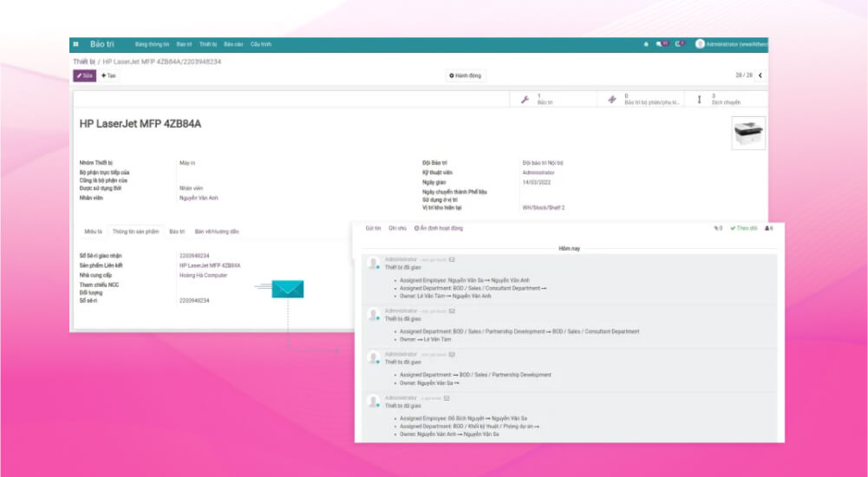
Task: Open the Bảng thông tin menu
Action: click(x=153, y=44)
